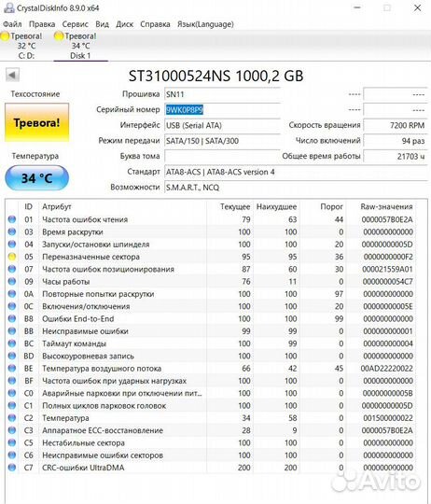Click the blue status icon for attribute 03
The width and height of the screenshot is (431, 504).
click(x=12, y=231)
